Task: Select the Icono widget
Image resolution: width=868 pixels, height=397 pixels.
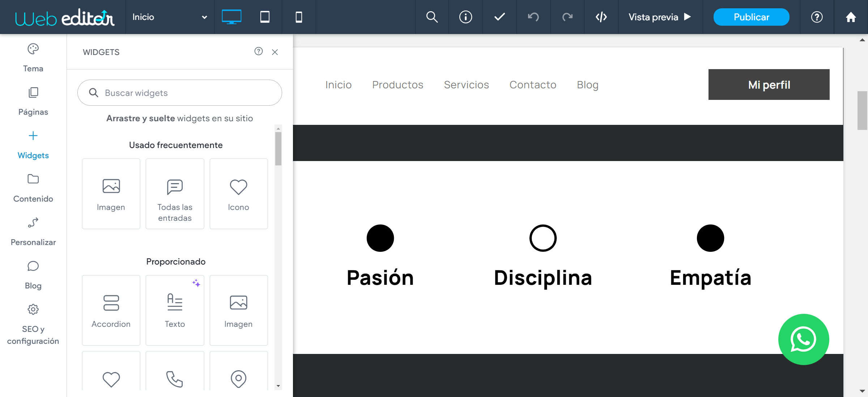Action: pyautogui.click(x=239, y=194)
